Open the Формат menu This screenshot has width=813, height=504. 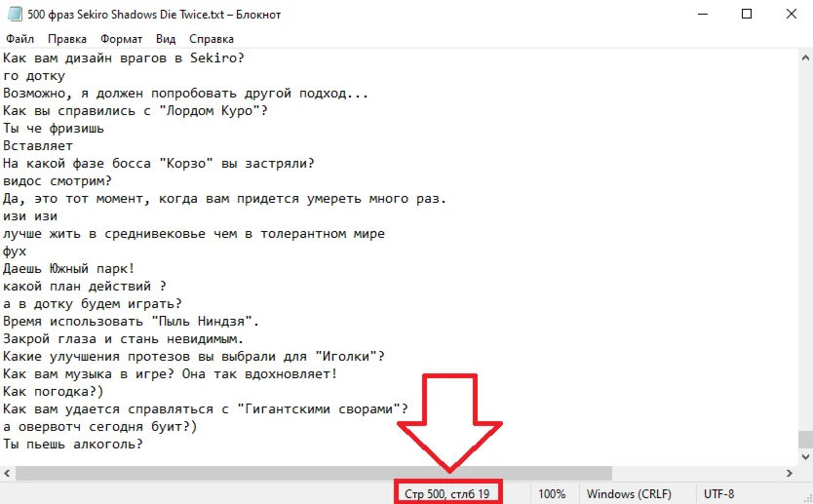(x=121, y=39)
